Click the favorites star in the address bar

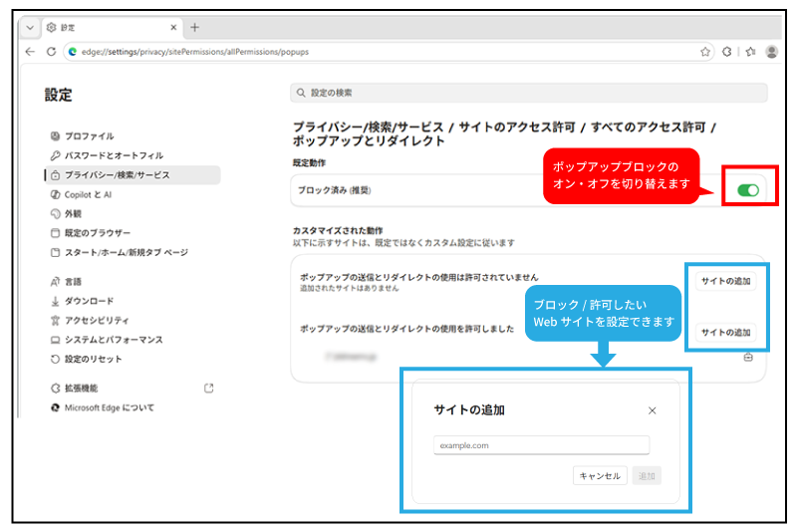pos(705,52)
